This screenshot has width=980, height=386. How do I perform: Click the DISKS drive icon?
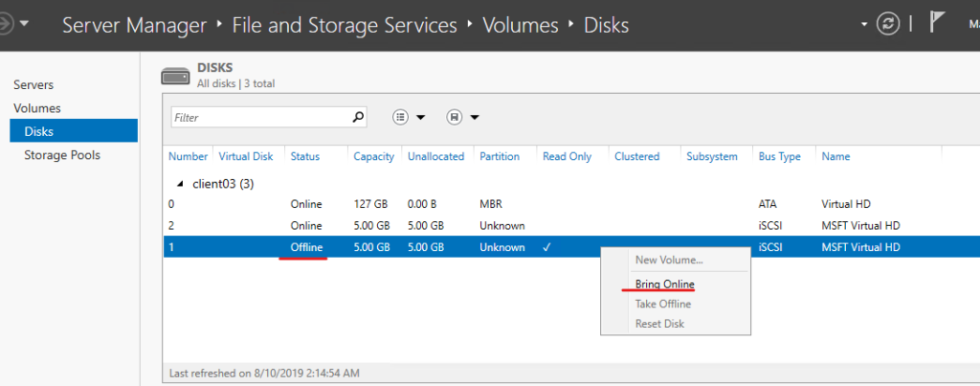176,77
